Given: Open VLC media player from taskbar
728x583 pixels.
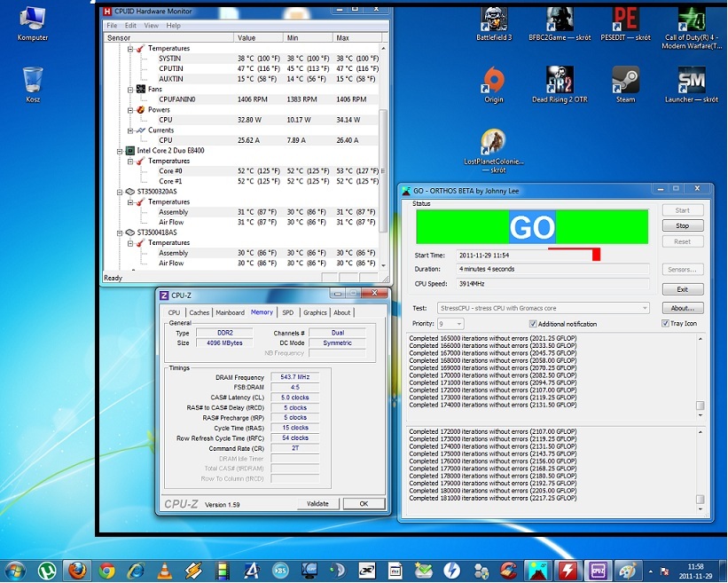Looking at the screenshot, I should tap(164, 571).
